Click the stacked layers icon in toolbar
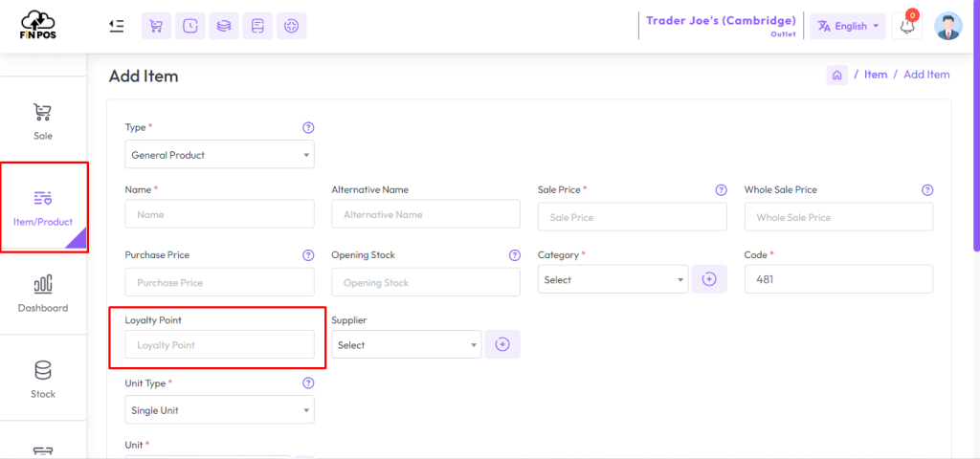 pyautogui.click(x=224, y=26)
